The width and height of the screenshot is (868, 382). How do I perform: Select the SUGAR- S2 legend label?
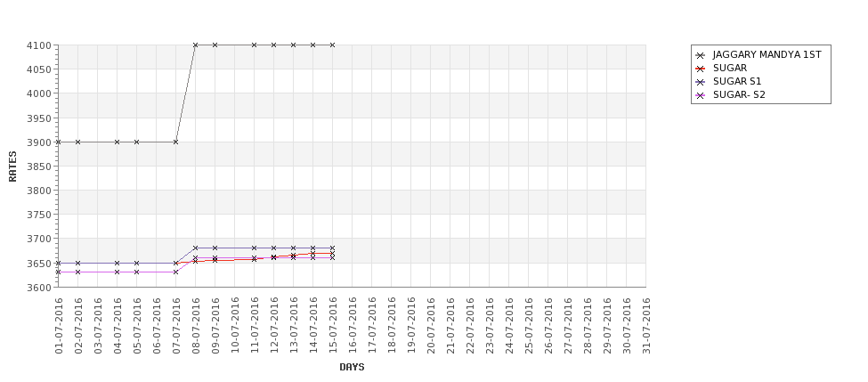pyautogui.click(x=739, y=94)
